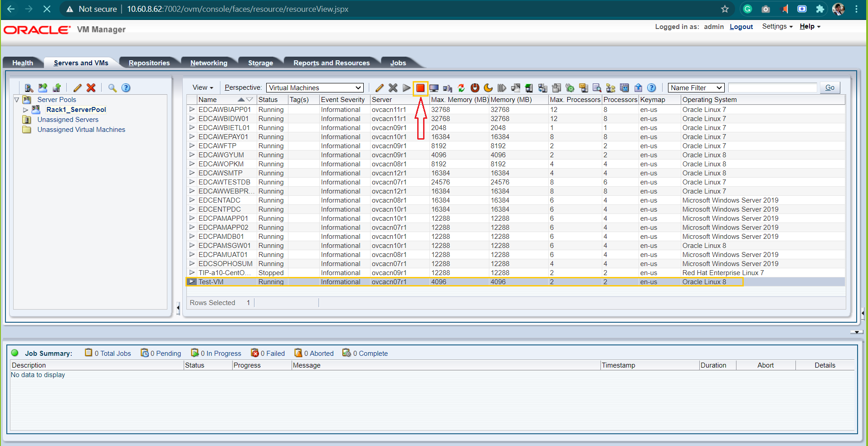
Task: Click the Kill power icon
Action: 475,88
